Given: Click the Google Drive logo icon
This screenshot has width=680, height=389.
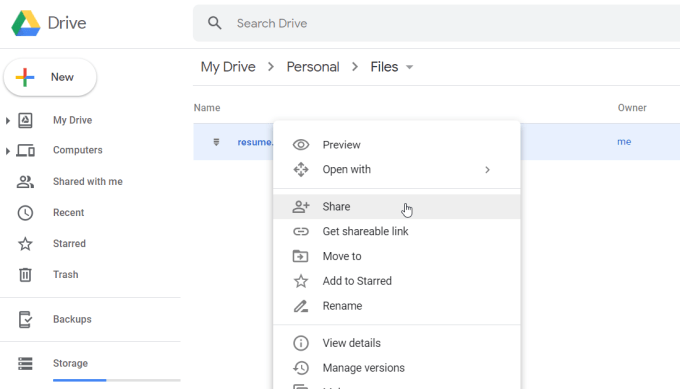Looking at the screenshot, I should [x=26, y=23].
